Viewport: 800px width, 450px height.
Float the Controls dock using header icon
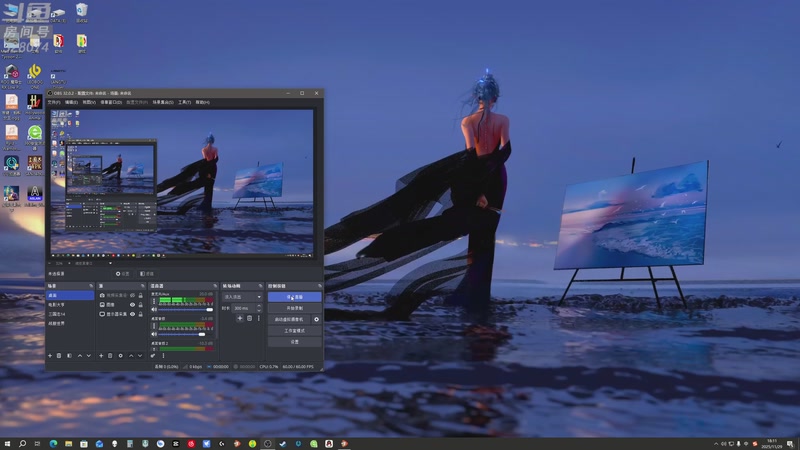coord(320,286)
